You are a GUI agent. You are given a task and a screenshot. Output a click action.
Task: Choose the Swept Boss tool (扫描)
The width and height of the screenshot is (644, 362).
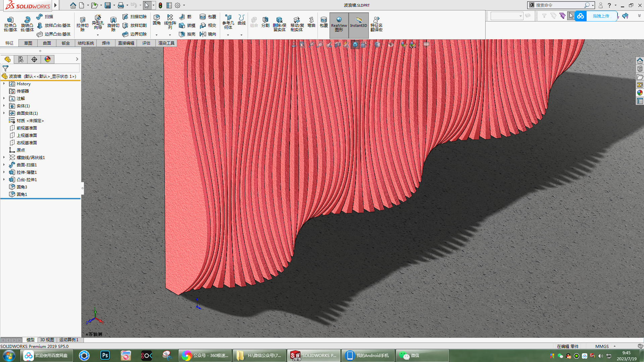pyautogui.click(x=45, y=16)
